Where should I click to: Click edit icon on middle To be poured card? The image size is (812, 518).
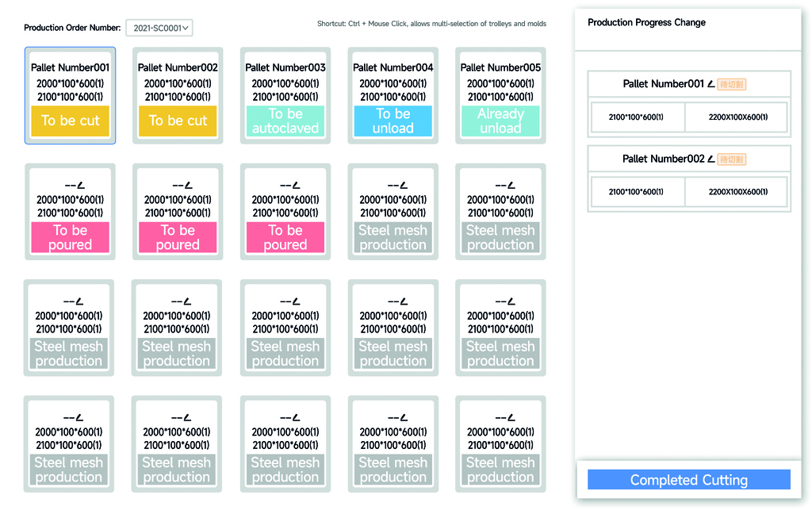186,186
